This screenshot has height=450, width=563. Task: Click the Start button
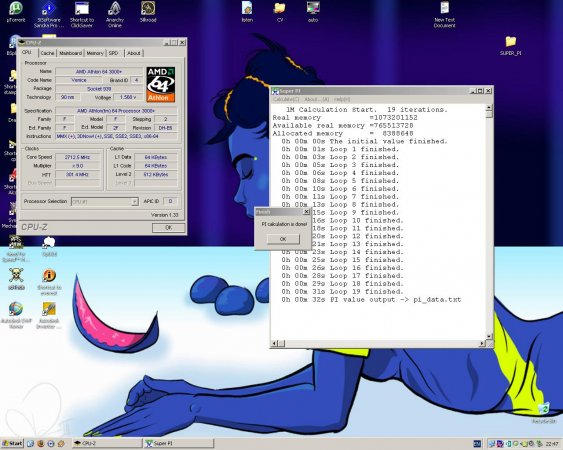tap(12, 444)
